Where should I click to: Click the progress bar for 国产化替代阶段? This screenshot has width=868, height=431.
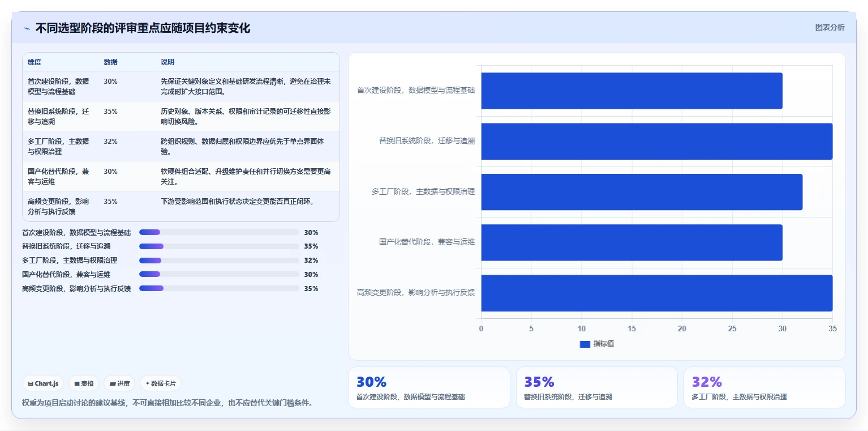(x=219, y=274)
